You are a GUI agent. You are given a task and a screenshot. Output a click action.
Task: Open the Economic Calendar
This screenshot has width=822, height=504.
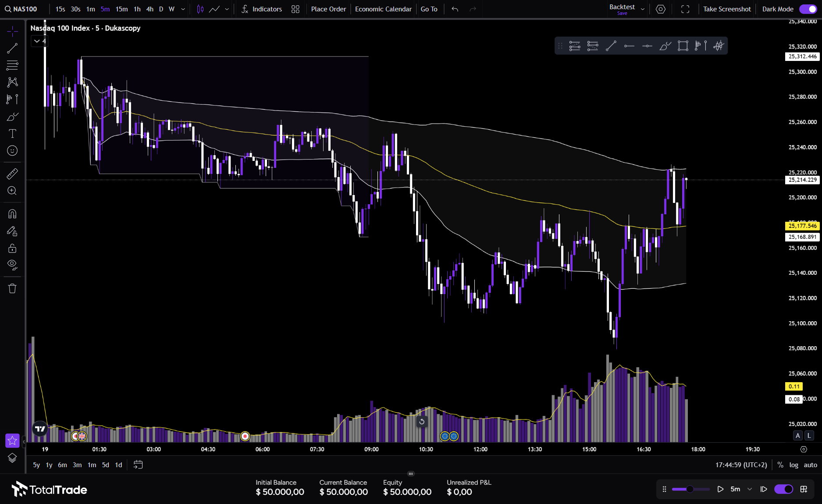(383, 9)
